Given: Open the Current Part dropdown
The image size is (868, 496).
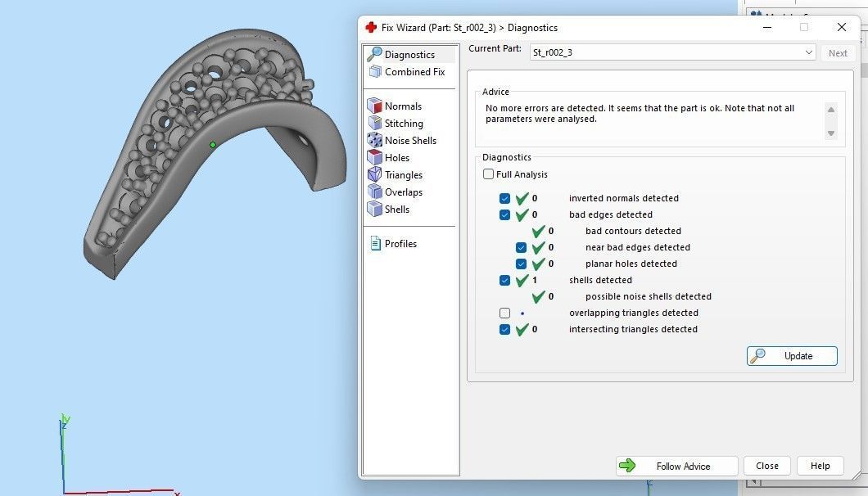Looking at the screenshot, I should (809, 52).
